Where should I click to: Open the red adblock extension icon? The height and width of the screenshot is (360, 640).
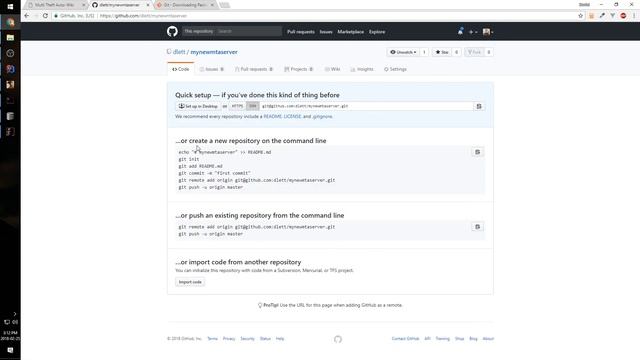[x=623, y=16]
